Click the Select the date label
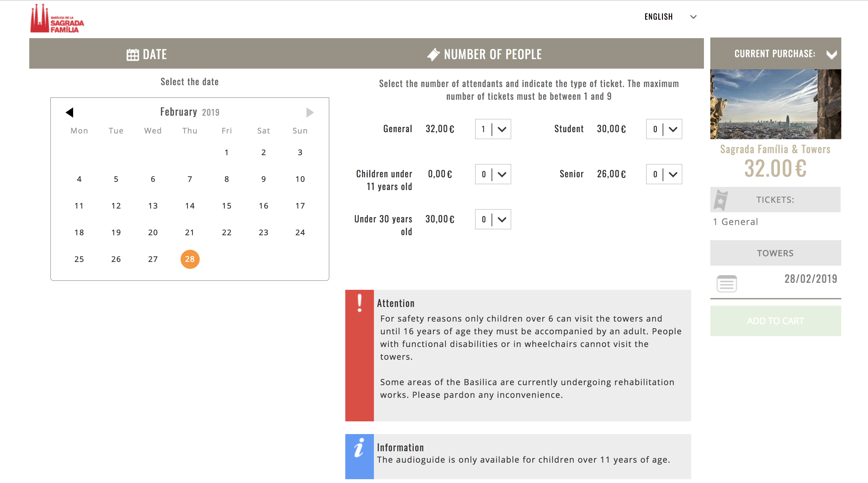868x483 pixels. pyautogui.click(x=189, y=82)
